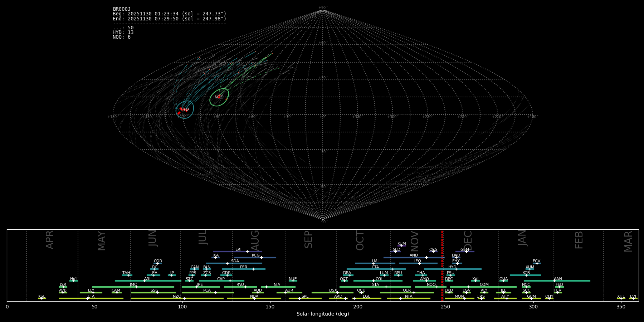Select the QUA shower label in the timeline
The height and width of the screenshot is (322, 644).
tap(503, 279)
